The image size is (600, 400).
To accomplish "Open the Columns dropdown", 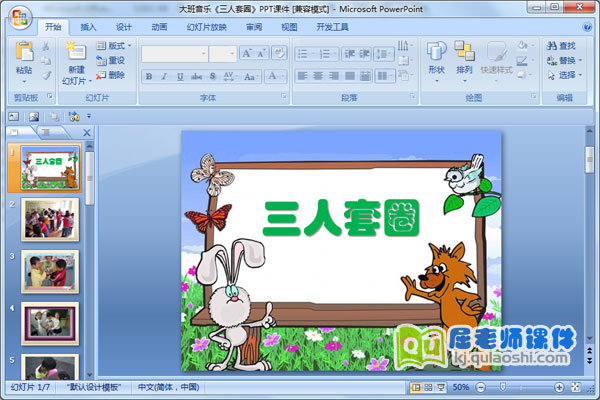I will [x=384, y=76].
